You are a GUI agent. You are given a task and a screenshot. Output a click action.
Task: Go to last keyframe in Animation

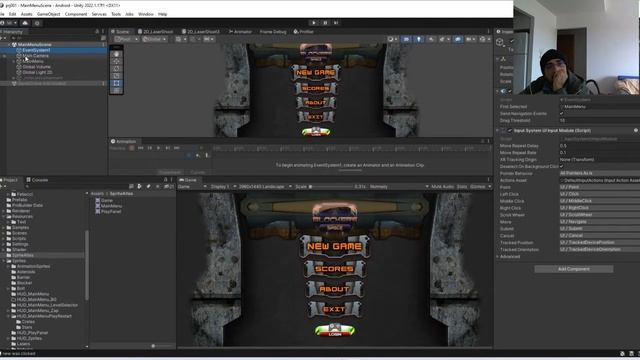tap(176, 148)
